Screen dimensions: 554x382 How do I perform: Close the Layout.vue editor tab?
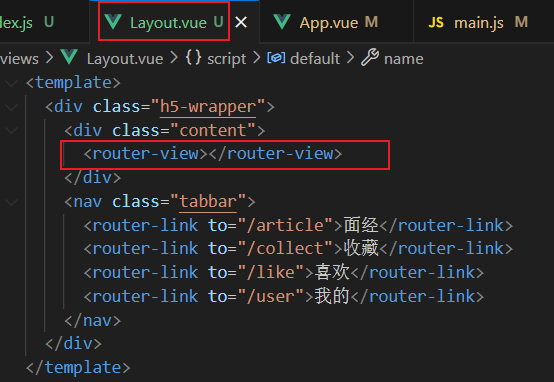coord(241,23)
